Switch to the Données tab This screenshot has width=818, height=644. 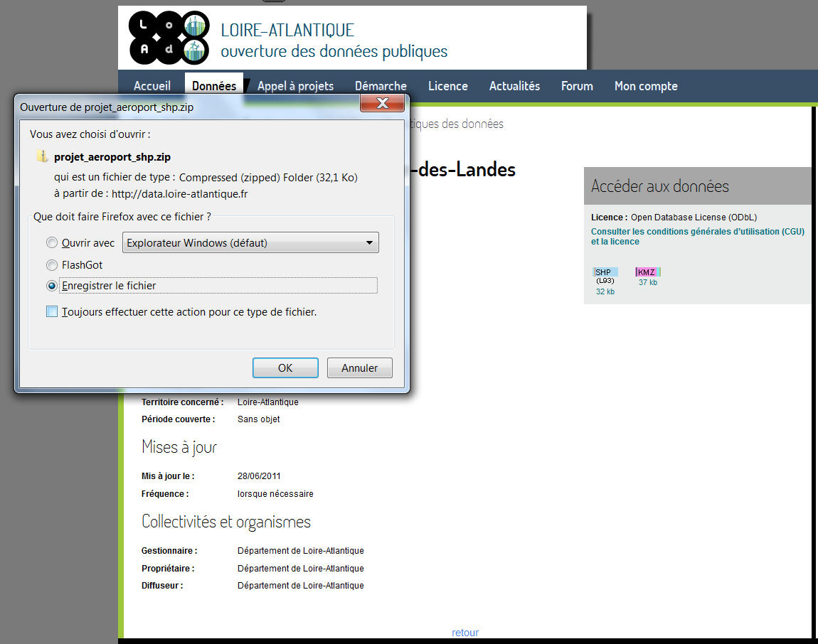[214, 86]
